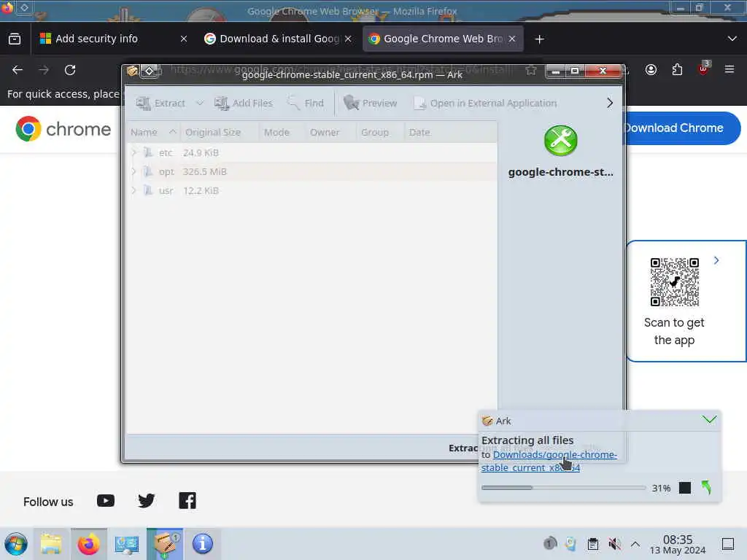
Task: Click the Extract toolbar button in Ark
Action: tap(160, 103)
